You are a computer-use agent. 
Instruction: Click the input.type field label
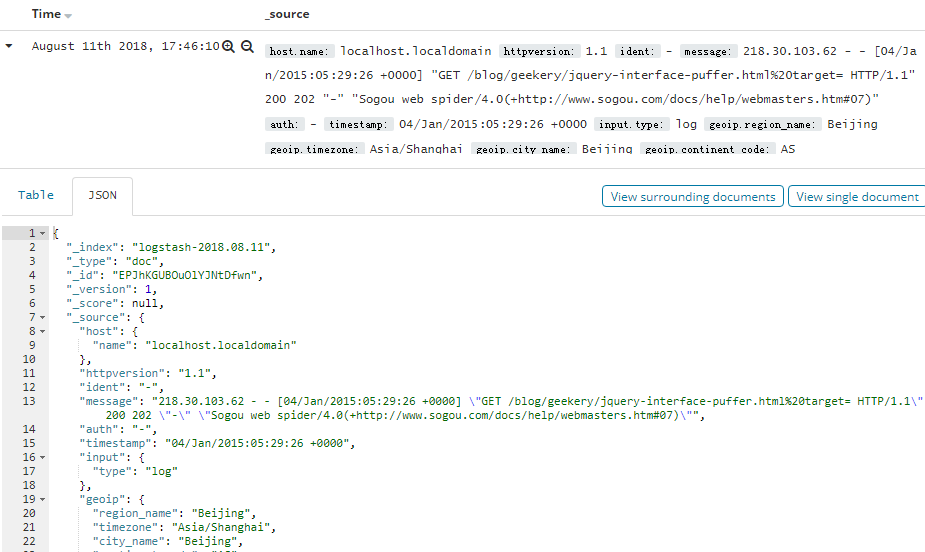[631, 125]
